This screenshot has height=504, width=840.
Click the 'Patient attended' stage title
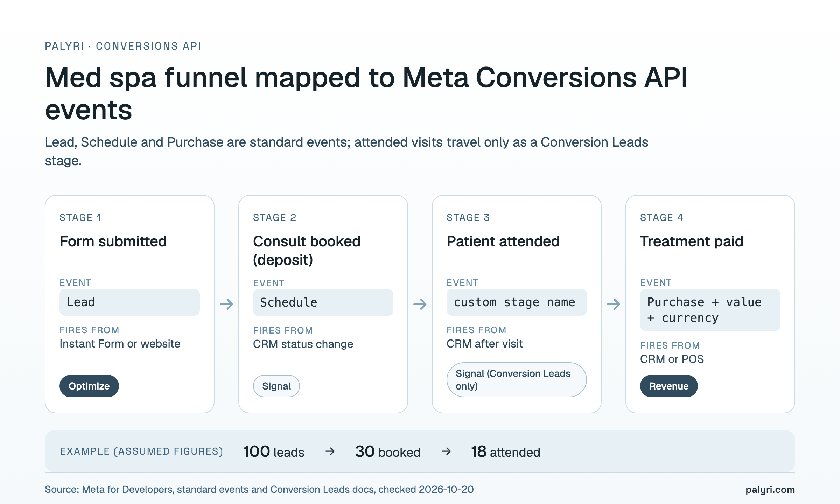coord(503,241)
